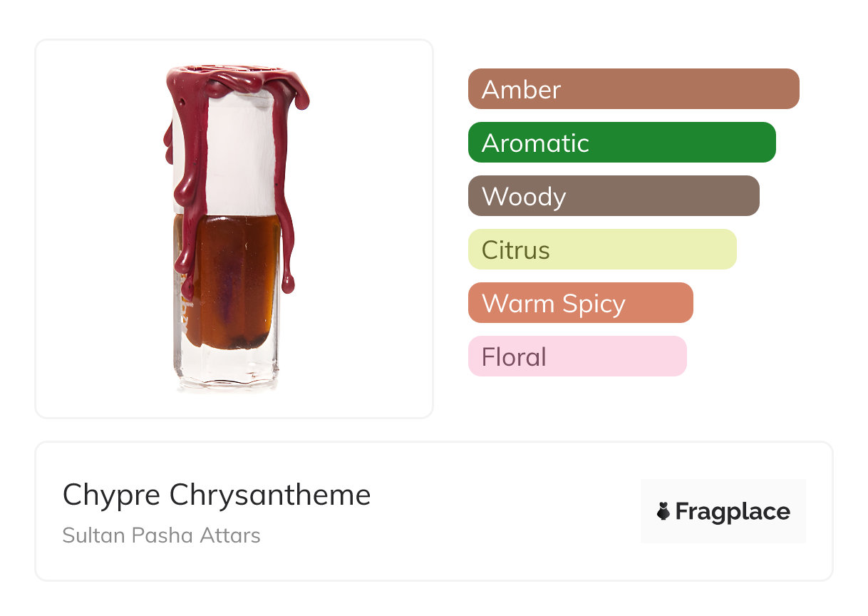The image size is (868, 616).
Task: Open the Sultan Pasha Attars brand link
Action: (161, 535)
